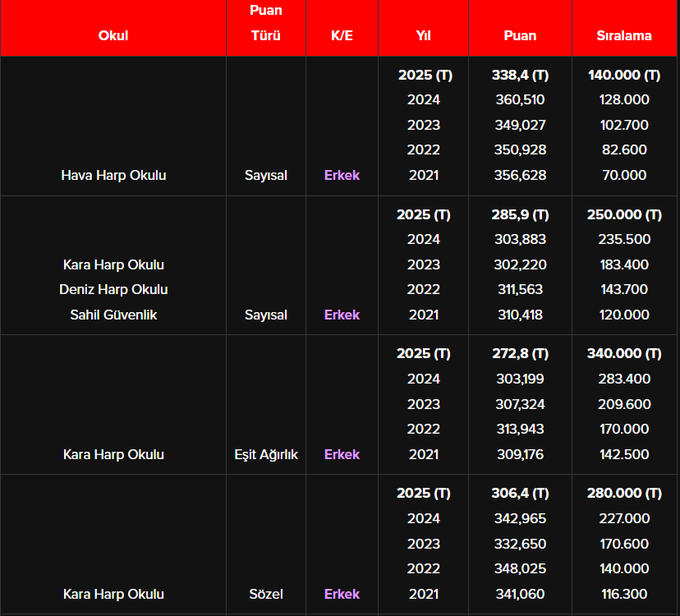The width and height of the screenshot is (680, 616).
Task: Select the 338,4 (T) score value
Action: click(520, 75)
